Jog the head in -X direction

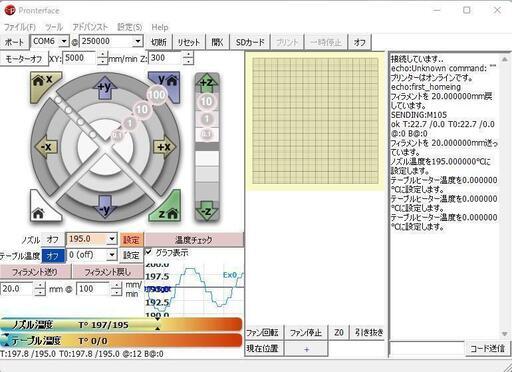click(46, 147)
